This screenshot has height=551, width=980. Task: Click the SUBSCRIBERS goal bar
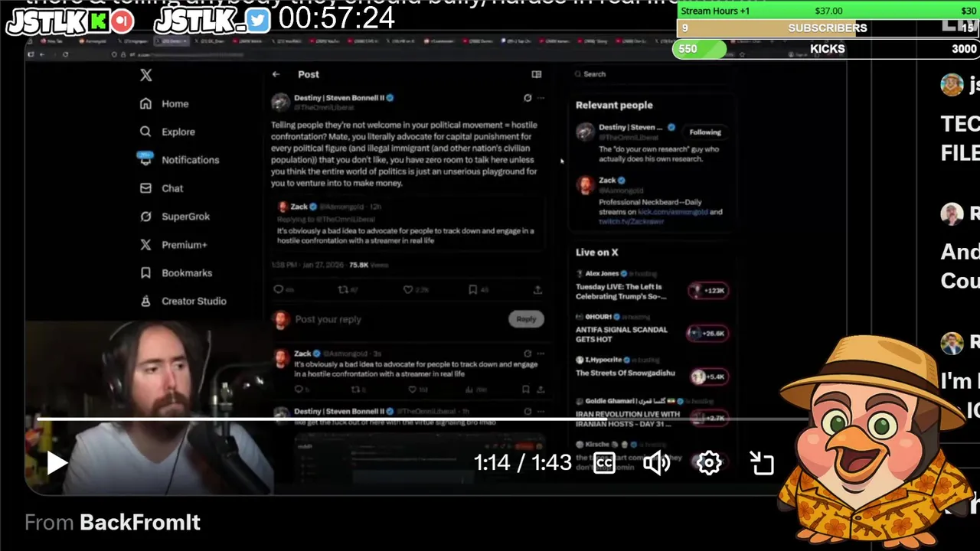point(828,28)
